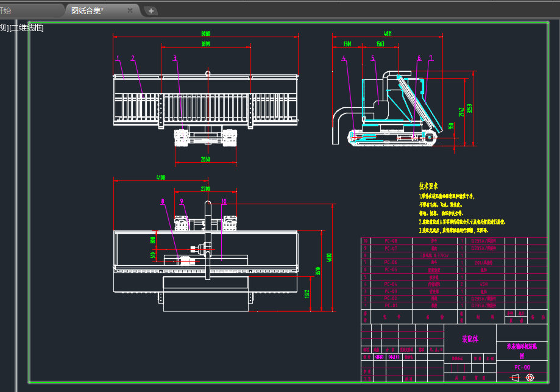Select part balloon number 7 in side view

coord(430,59)
